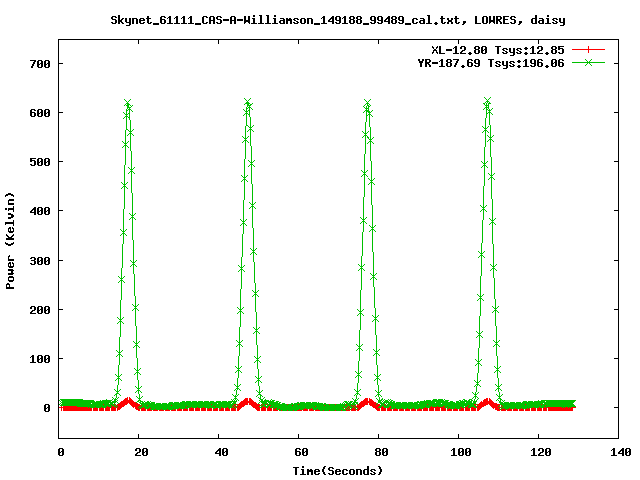Click the second green peak apex near 47 seconds
This screenshot has width=640, height=480.
(x=248, y=102)
